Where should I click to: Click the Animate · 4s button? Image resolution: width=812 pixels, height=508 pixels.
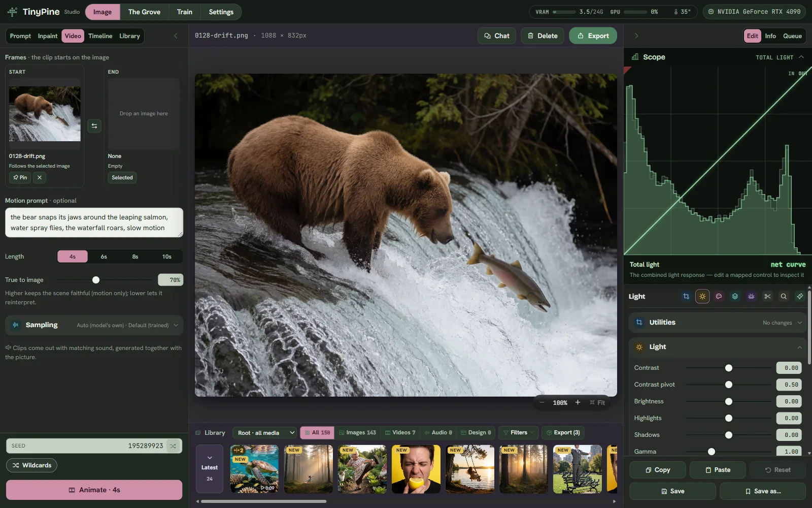tap(94, 490)
